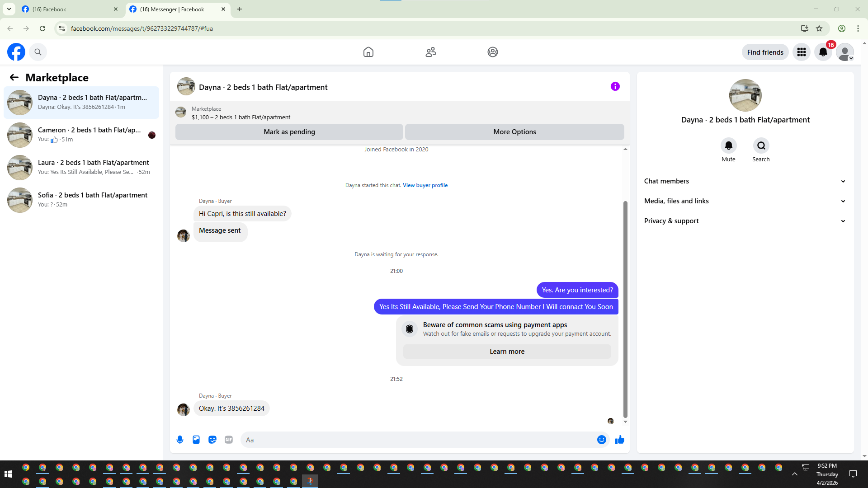Image resolution: width=868 pixels, height=488 pixels.
Task: Open the Sofia conversation in the list
Action: coord(81,200)
